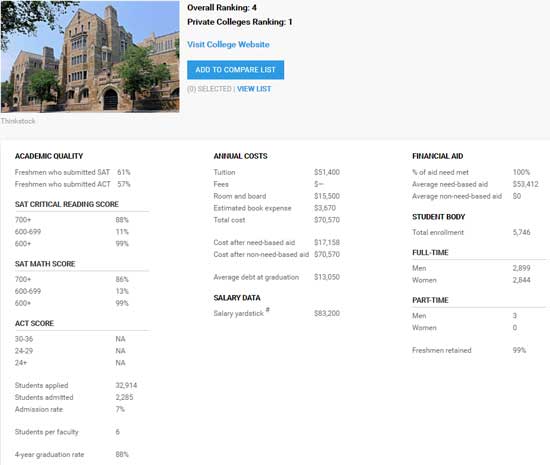
Task: Click the Add to Compare List button
Action: tap(235, 70)
